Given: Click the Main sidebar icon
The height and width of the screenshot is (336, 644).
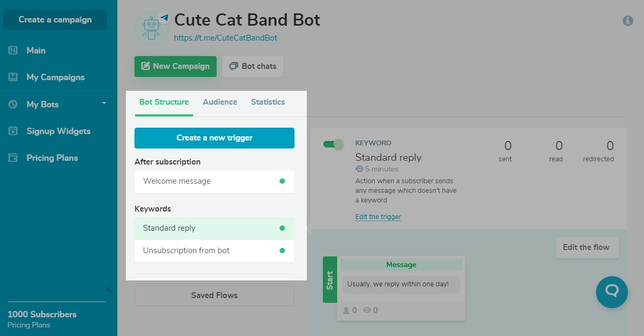Looking at the screenshot, I should (13, 50).
